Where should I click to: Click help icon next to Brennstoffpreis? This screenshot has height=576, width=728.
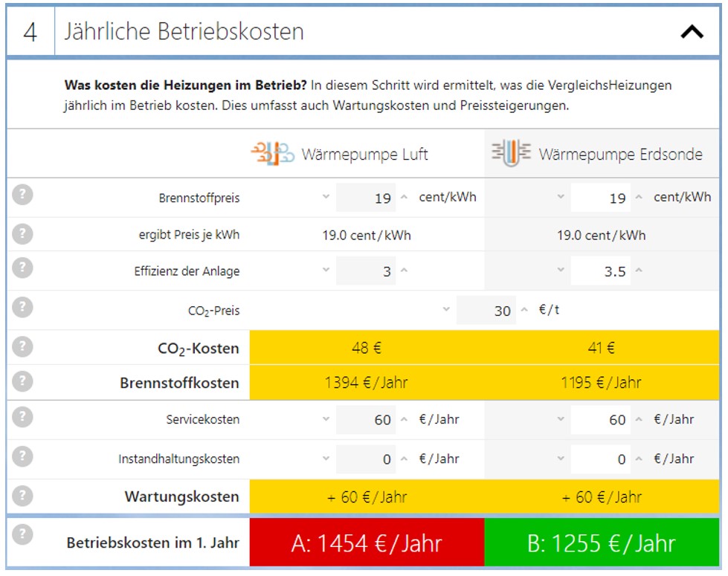pos(23,195)
